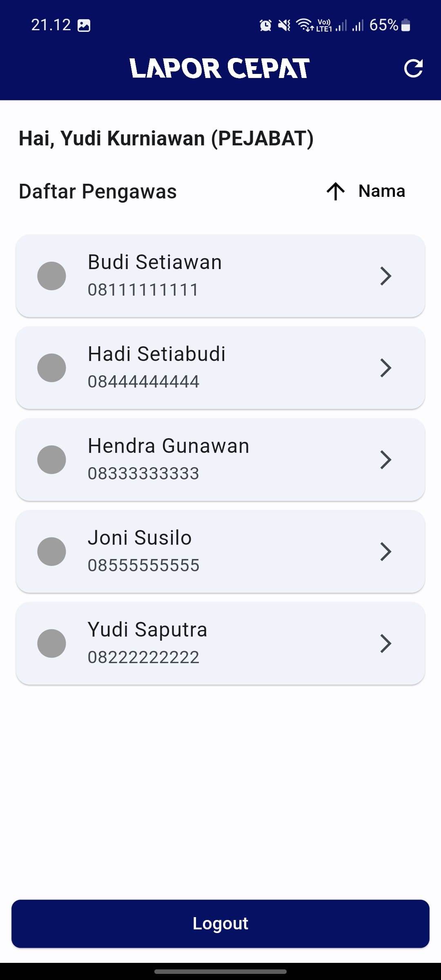This screenshot has height=980, width=441.
Task: Select the Joni Susilo name text
Action: [140, 538]
